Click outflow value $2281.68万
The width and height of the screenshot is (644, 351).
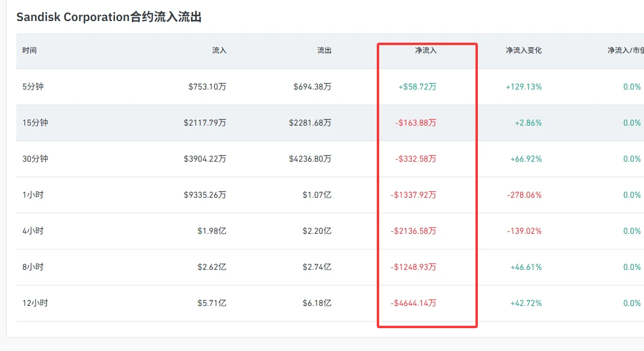(310, 123)
